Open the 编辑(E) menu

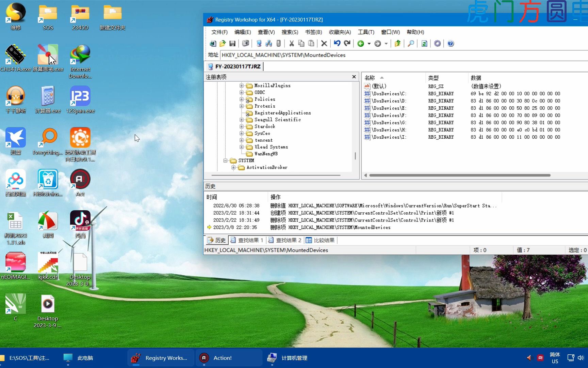click(243, 32)
